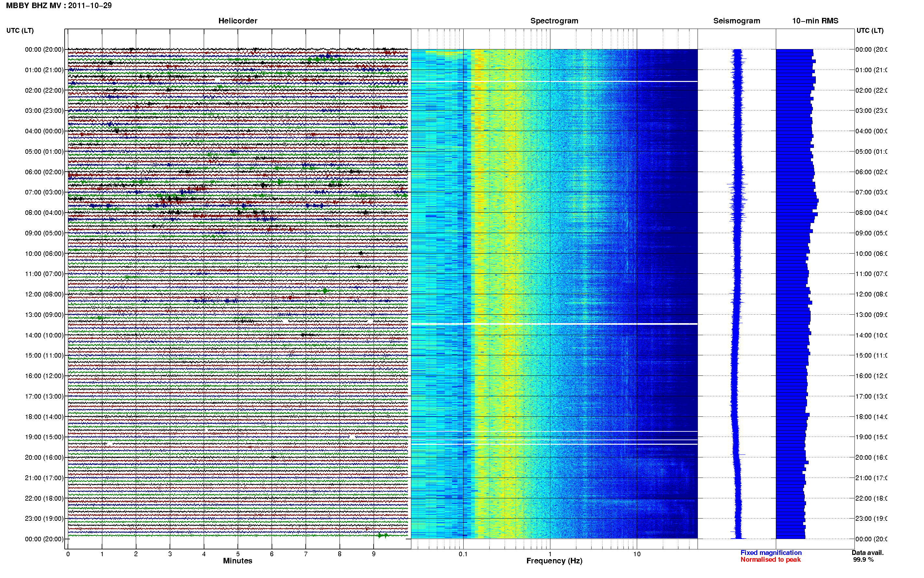Click left time label '08:00 (04:00)'

pos(44,213)
